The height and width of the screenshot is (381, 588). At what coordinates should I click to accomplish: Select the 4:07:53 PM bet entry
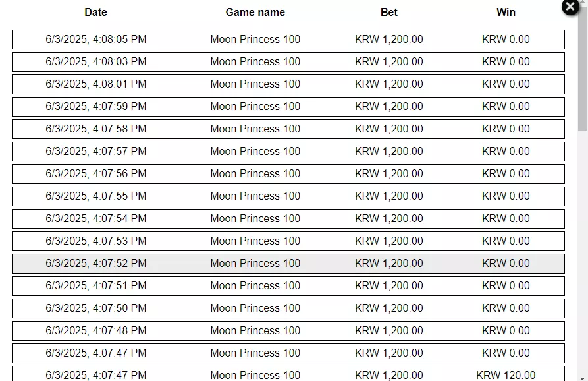(288, 241)
